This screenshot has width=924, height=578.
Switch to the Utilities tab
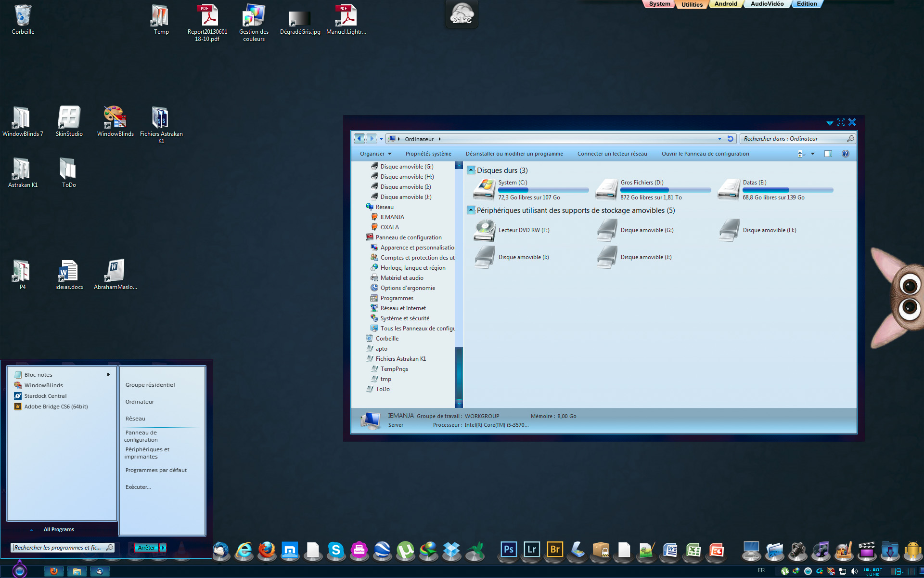[x=692, y=4]
